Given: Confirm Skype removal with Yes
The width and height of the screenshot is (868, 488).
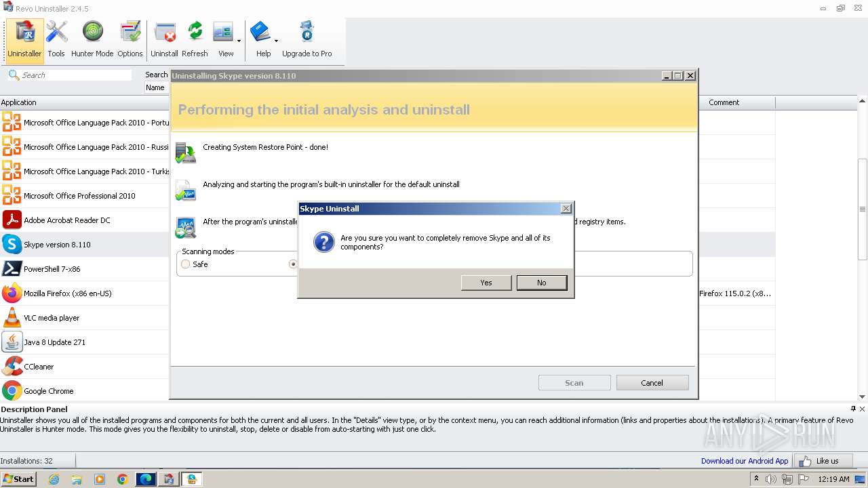Looking at the screenshot, I should tap(486, 283).
